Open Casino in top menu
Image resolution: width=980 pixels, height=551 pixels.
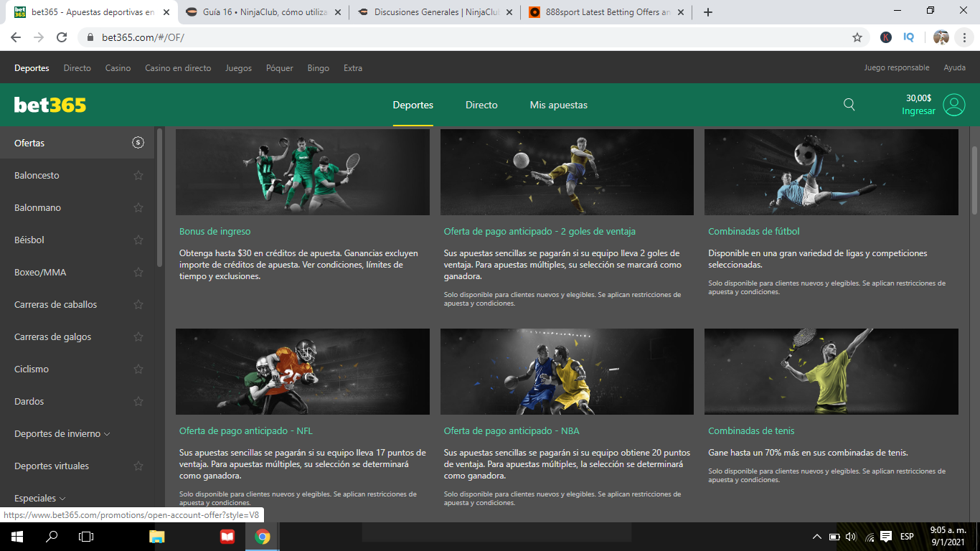tap(118, 68)
